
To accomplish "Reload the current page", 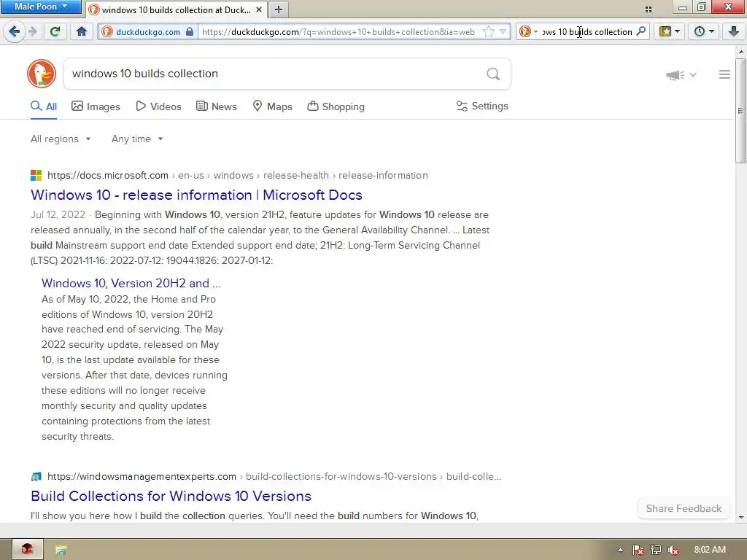I will point(55,32).
